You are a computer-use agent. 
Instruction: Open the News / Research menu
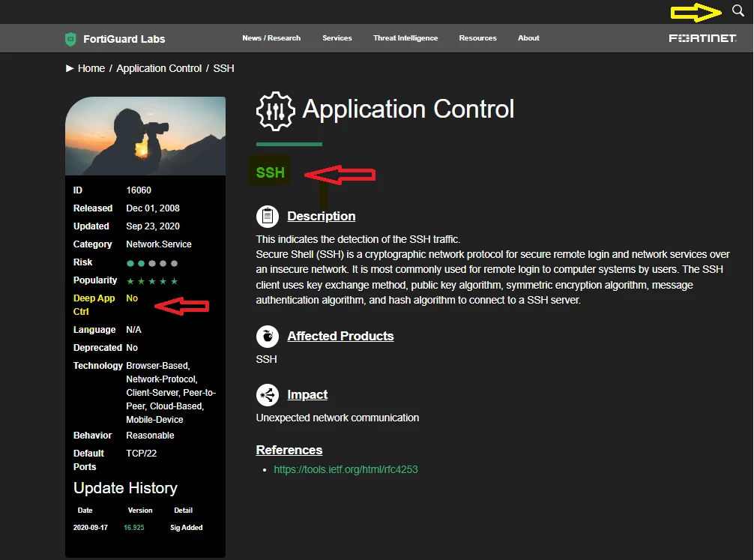pos(271,38)
